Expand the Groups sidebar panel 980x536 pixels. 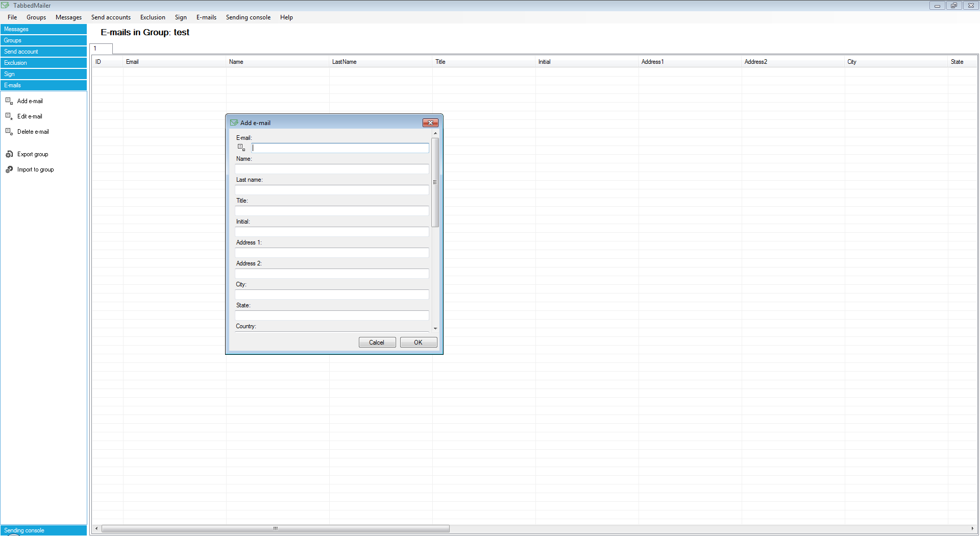[43, 40]
